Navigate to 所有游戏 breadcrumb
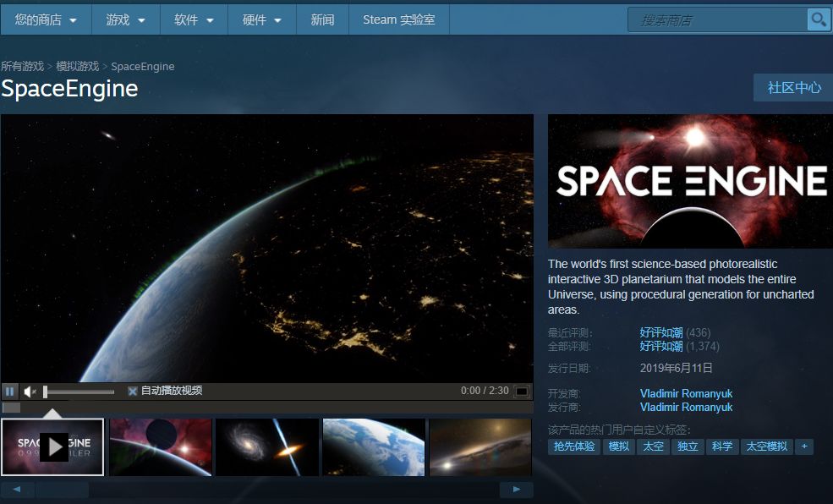 (22, 67)
